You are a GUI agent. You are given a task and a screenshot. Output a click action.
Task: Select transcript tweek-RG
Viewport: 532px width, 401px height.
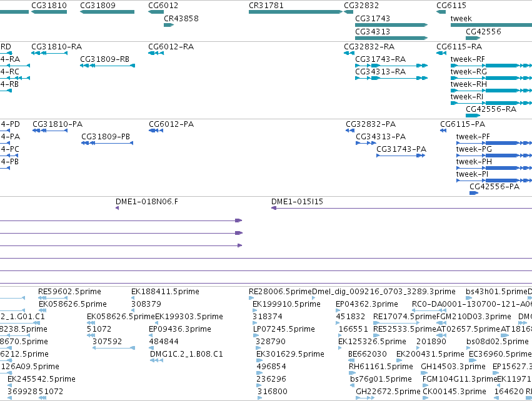pos(469,72)
